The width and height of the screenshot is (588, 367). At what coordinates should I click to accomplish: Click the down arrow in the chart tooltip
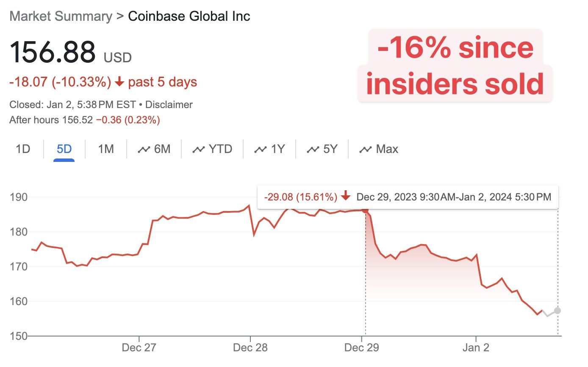pos(346,197)
